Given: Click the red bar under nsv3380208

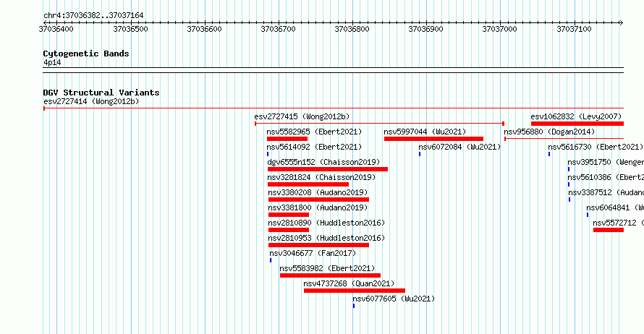Looking at the screenshot, I should pos(318,200).
